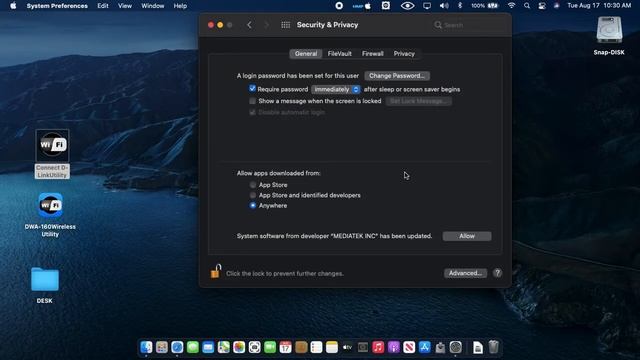This screenshot has width=640, height=360.
Task: Switch to the Privacy tab
Action: point(404,53)
